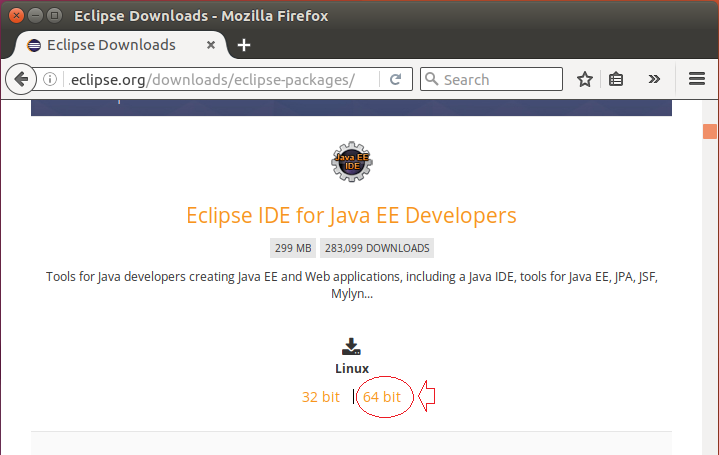Screen dimensions: 719x455
Task: Open the site information icon in the address bar
Action: (x=50, y=79)
